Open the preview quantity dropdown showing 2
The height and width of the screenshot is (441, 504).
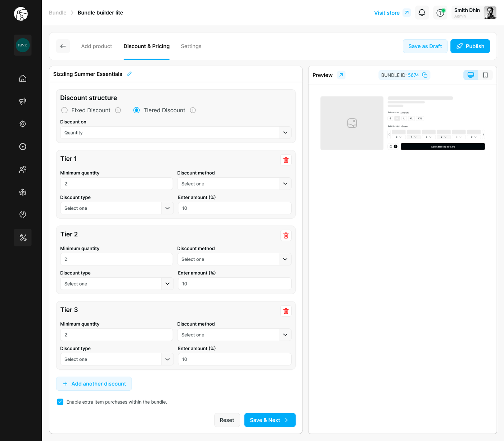coord(444,137)
